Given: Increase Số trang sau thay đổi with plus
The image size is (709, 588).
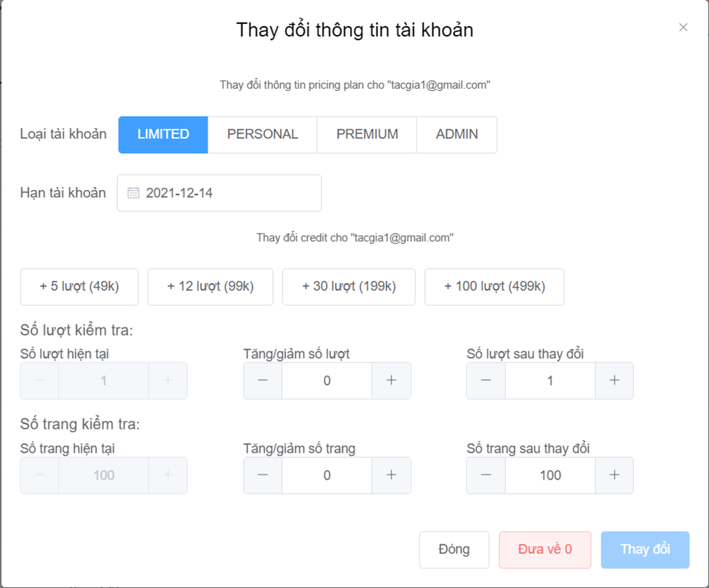Looking at the screenshot, I should coord(614,475).
